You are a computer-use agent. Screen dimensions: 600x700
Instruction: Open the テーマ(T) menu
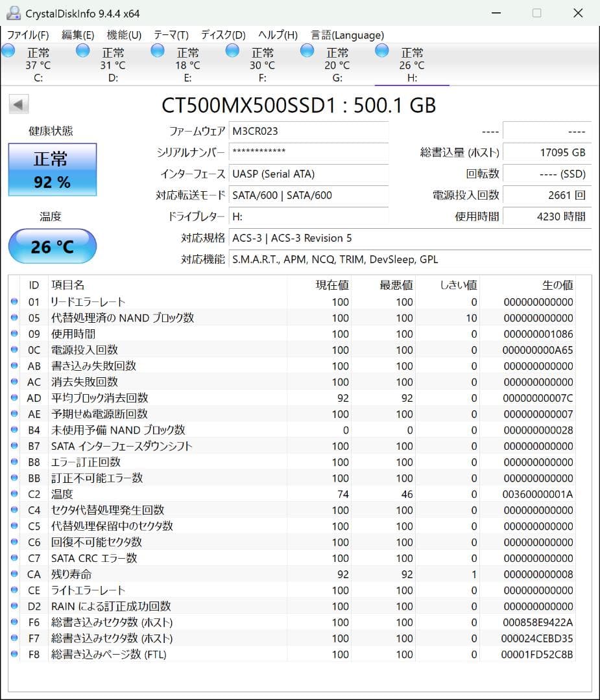coord(171,35)
